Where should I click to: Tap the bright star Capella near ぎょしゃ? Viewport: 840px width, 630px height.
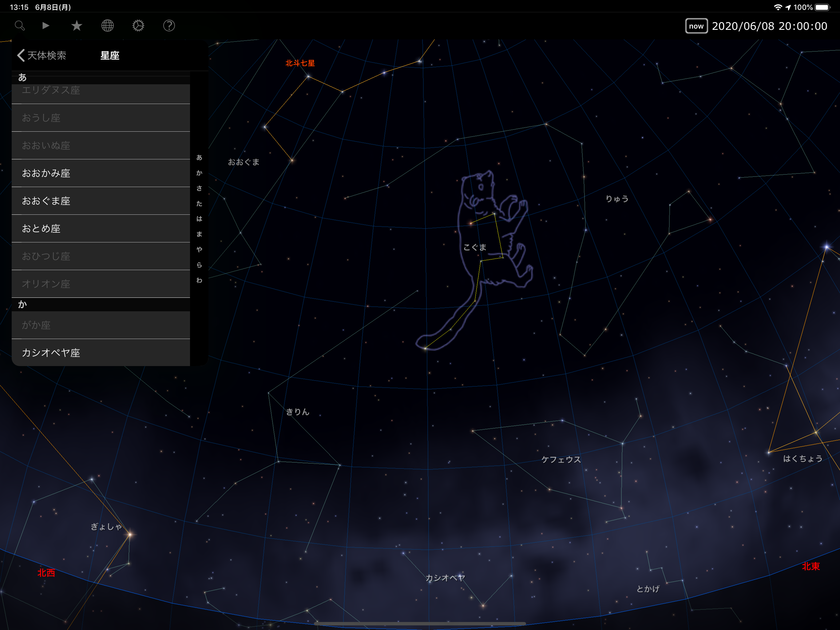click(x=130, y=534)
